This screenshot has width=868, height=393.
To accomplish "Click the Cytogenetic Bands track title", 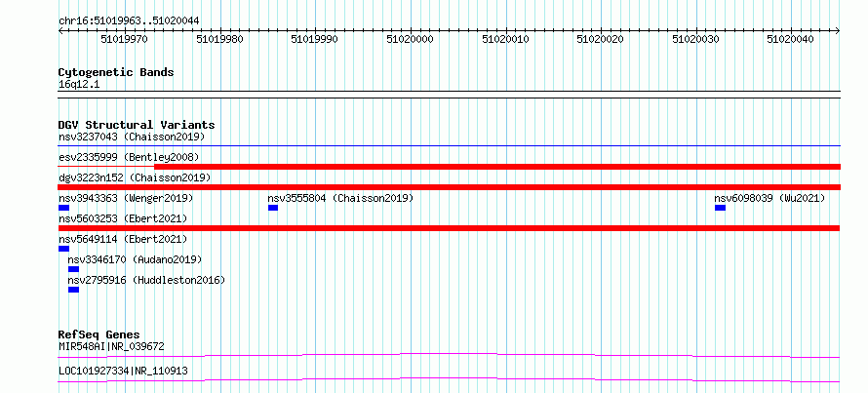I will click(x=116, y=72).
